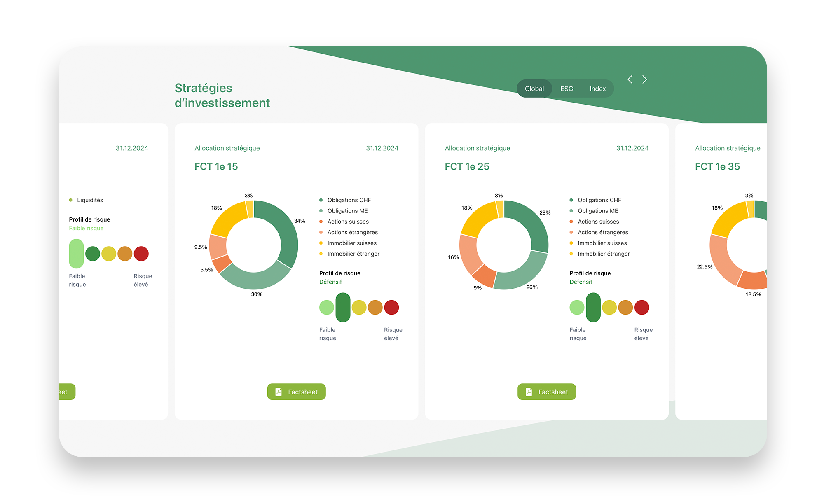
Task: Click Défensif label in FCT 1e 25
Action: point(581,282)
